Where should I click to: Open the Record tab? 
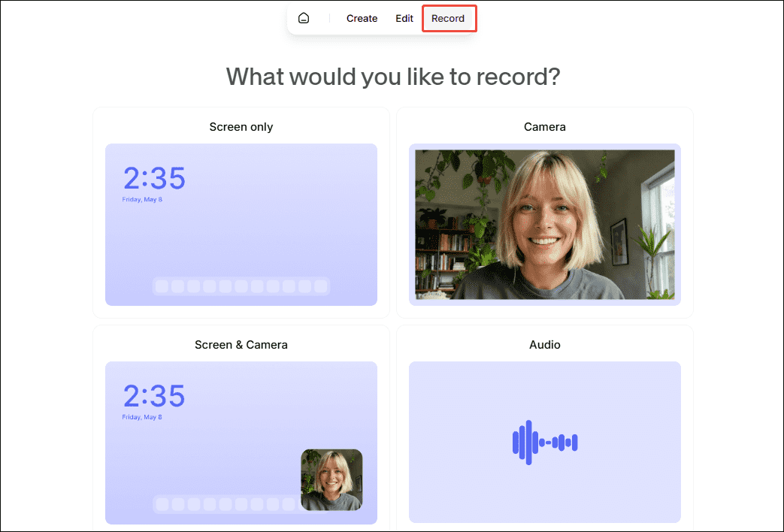[449, 18]
